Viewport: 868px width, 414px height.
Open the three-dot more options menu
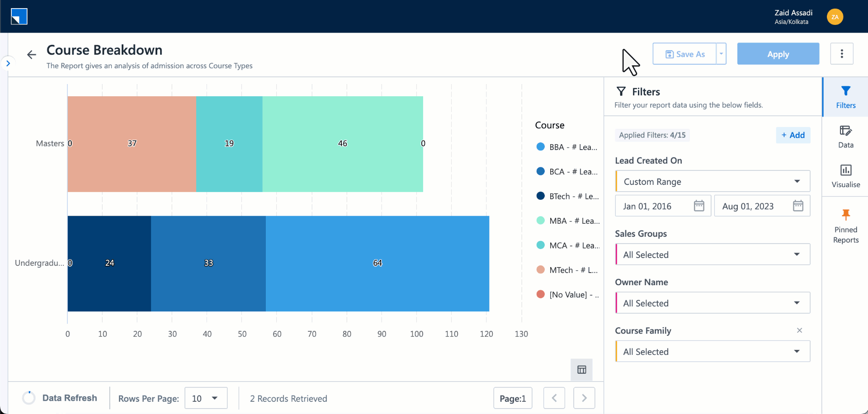[841, 54]
